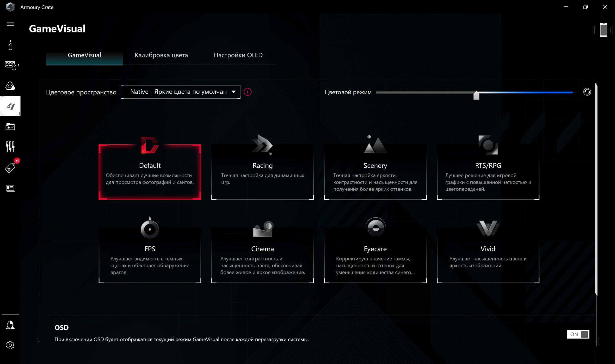Click the FPS mode crosshair icon
The height and width of the screenshot is (364, 615).
coord(150,228)
